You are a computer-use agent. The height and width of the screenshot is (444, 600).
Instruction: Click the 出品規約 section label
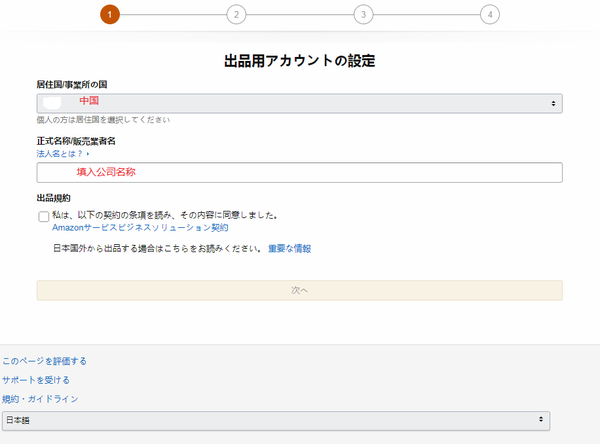pyautogui.click(x=53, y=198)
